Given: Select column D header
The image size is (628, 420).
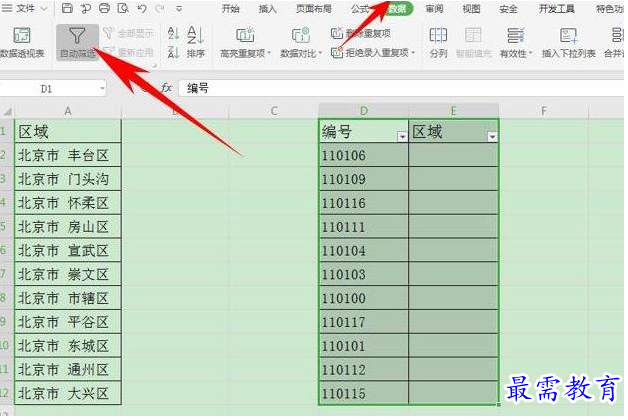Looking at the screenshot, I should pos(364,111).
